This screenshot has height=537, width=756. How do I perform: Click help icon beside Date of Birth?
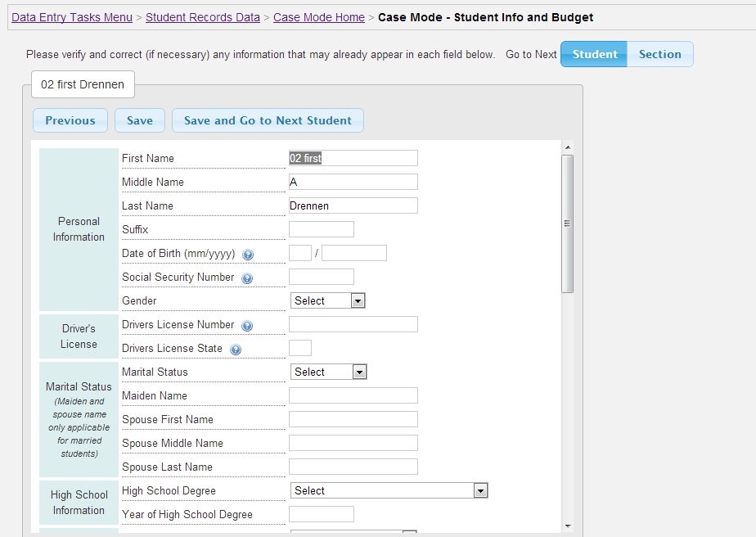point(248,255)
